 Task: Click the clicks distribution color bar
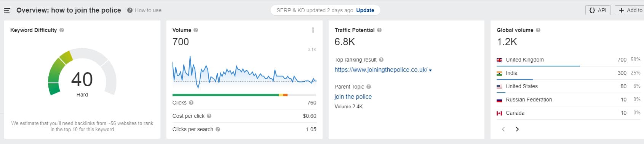click(x=244, y=95)
